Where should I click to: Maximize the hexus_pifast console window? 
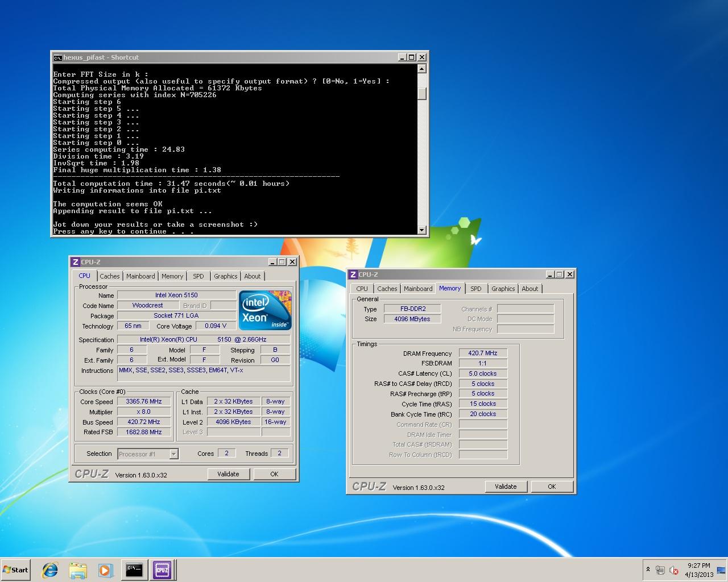412,57
